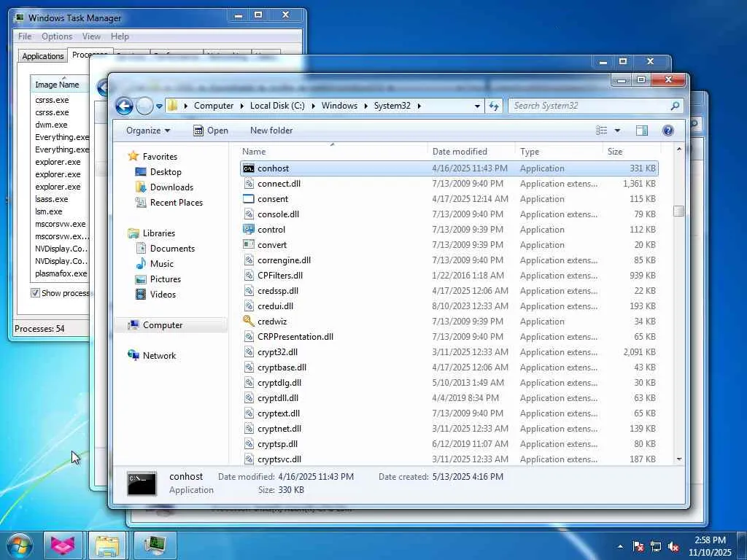Open Task Manager Options menu
This screenshot has width=747, height=560.
point(57,36)
